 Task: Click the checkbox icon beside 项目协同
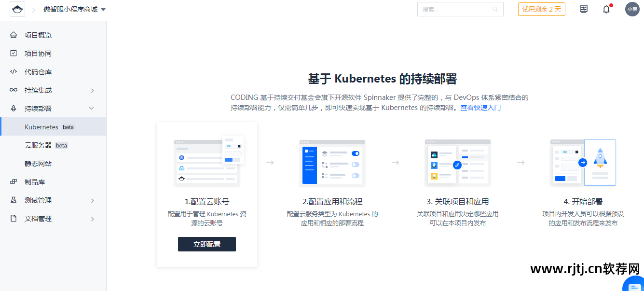14,53
